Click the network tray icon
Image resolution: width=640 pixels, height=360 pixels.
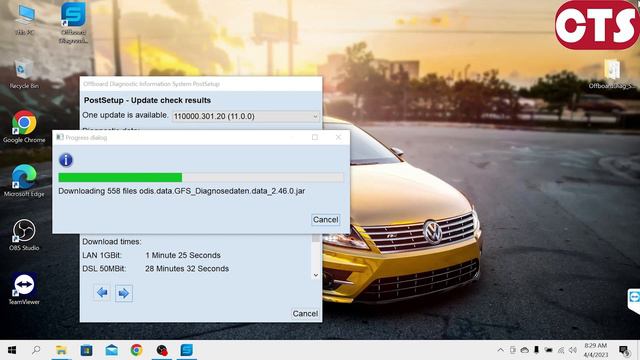[561, 350]
